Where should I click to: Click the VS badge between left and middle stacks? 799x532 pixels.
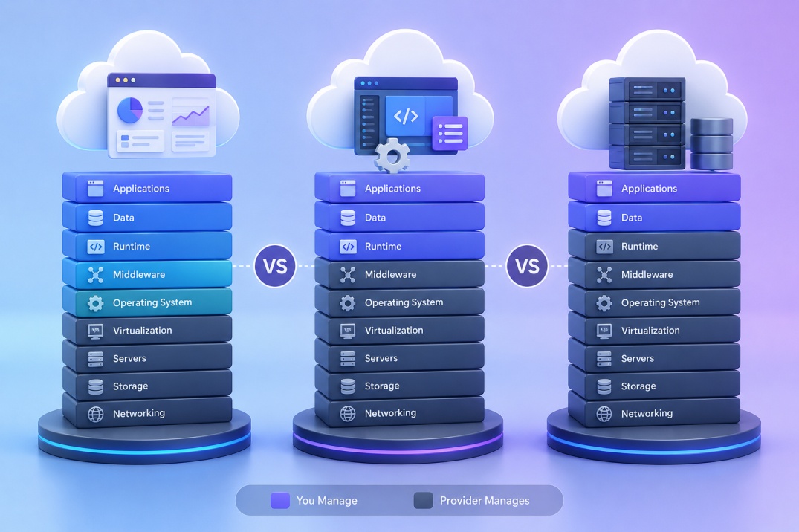[x=275, y=266]
